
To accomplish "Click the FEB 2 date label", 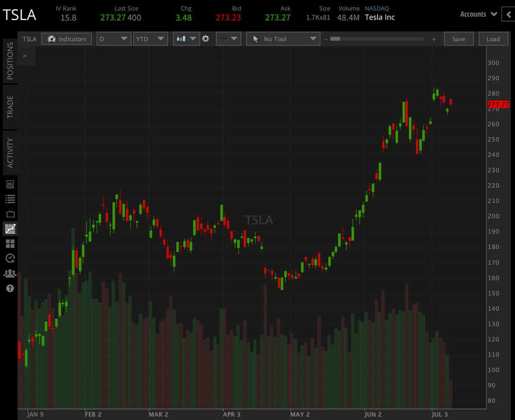I will (x=93, y=414).
